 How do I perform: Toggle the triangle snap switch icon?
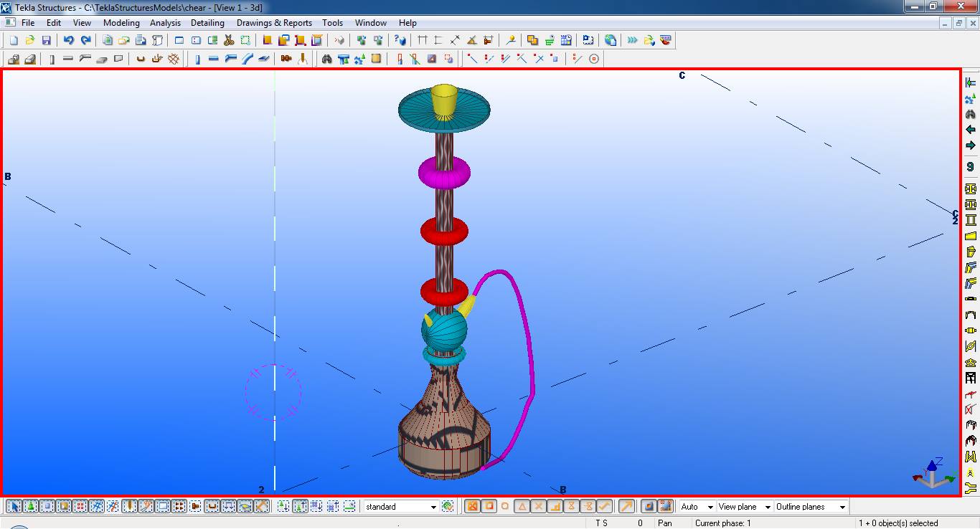pyautogui.click(x=522, y=507)
